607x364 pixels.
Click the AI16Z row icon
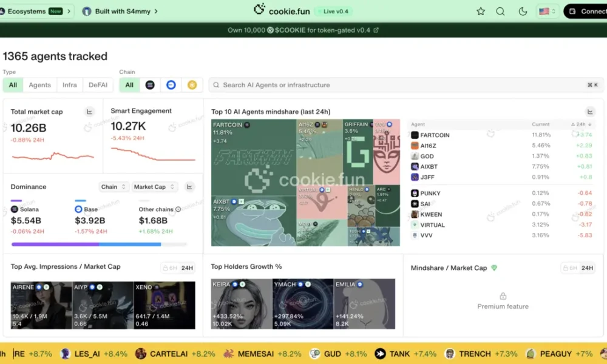tap(415, 146)
